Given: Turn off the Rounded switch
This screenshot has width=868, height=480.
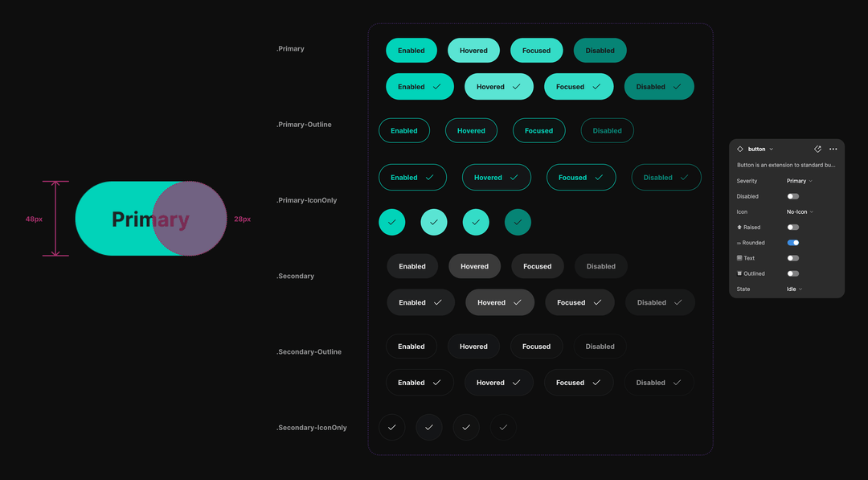Looking at the screenshot, I should (x=792, y=243).
